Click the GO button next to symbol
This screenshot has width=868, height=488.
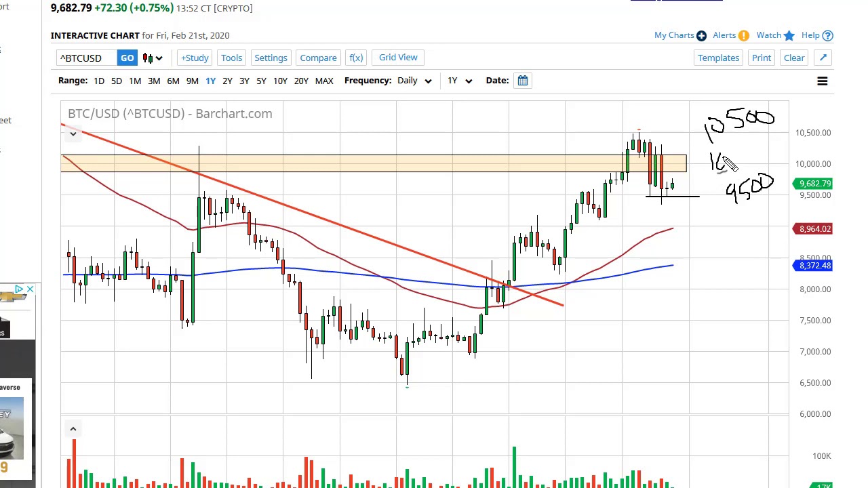tap(127, 58)
